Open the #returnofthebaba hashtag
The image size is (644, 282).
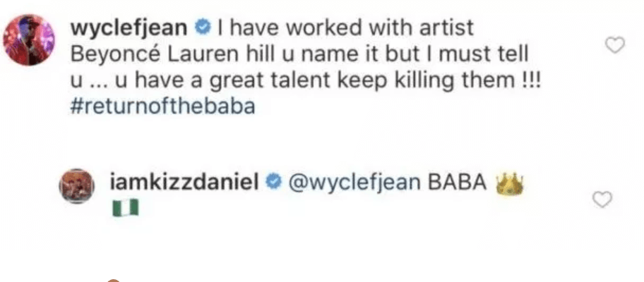[162, 106]
